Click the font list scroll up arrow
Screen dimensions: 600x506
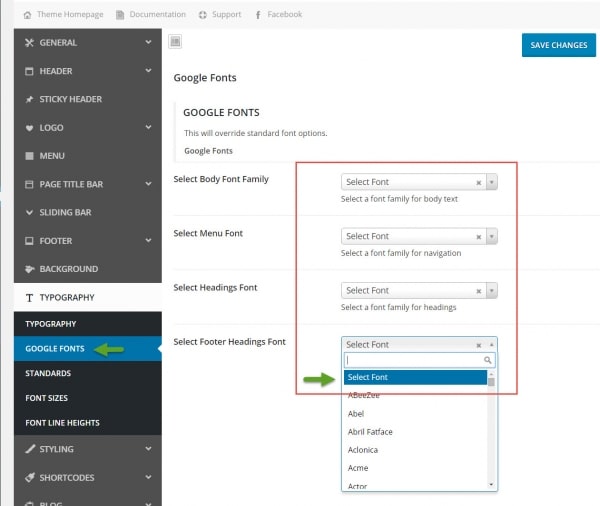pos(491,374)
